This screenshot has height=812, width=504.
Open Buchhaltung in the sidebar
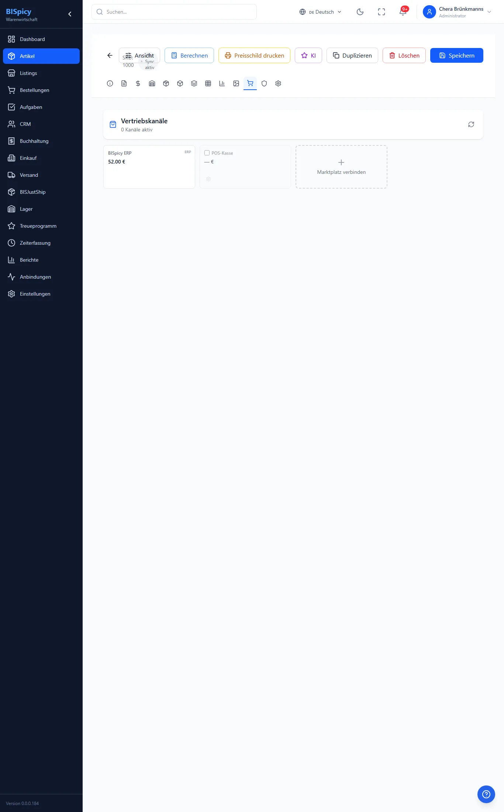[x=41, y=141]
